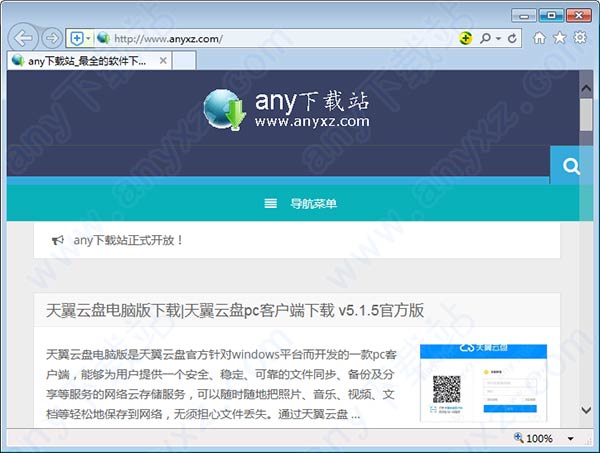Click the announcement megaphone icon
The width and height of the screenshot is (600, 453).
(x=57, y=240)
